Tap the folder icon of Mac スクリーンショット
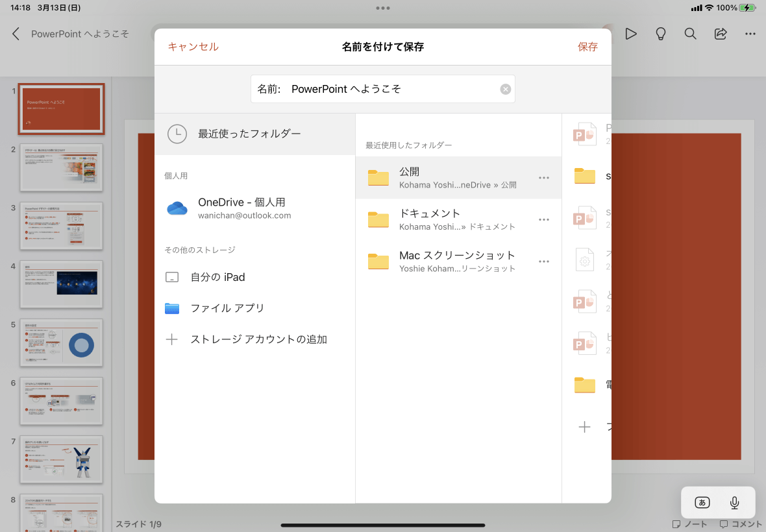766x532 pixels. pos(378,261)
